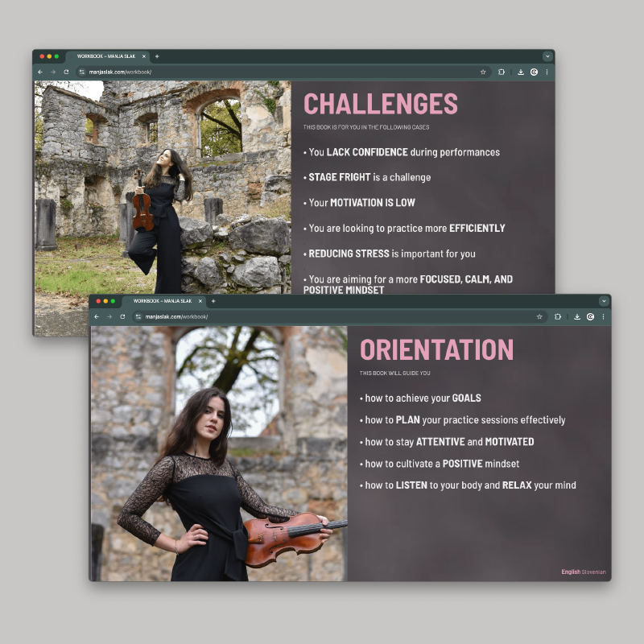Click the English language label
This screenshot has height=644, width=644.
coord(570,572)
